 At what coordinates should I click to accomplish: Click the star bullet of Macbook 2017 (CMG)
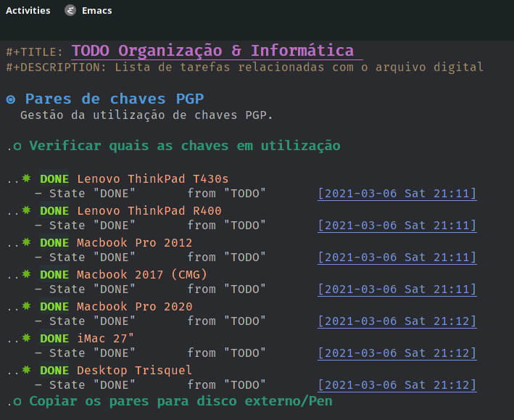[x=26, y=274]
